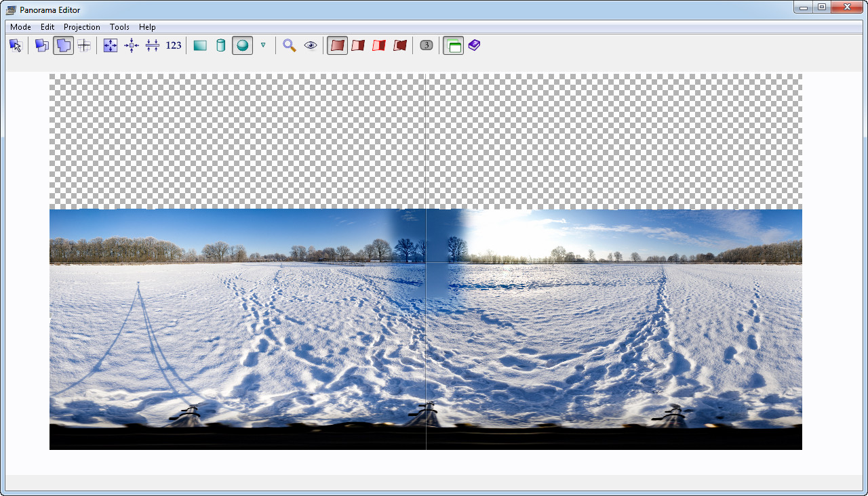Toggle the eye preview icon
This screenshot has height=496, width=868.
point(311,45)
